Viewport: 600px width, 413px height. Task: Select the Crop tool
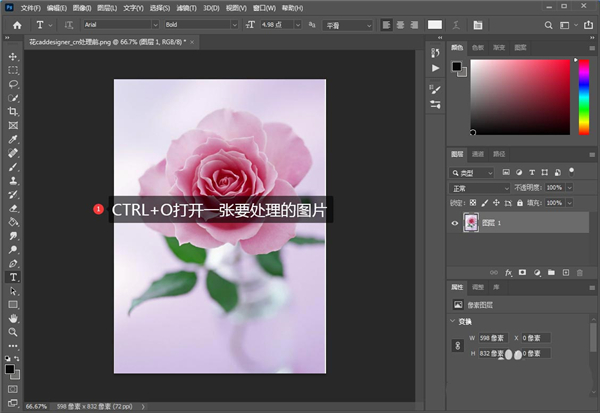coord(13,112)
